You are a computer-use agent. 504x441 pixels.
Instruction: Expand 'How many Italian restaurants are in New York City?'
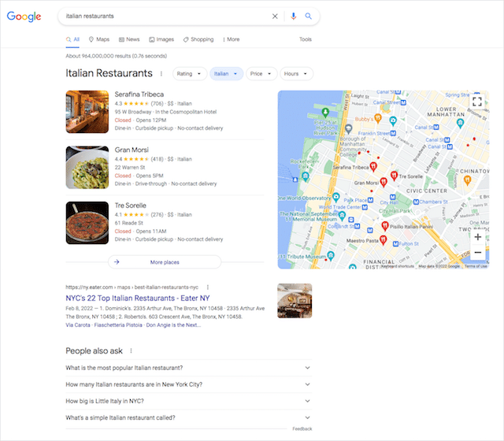coord(188,384)
